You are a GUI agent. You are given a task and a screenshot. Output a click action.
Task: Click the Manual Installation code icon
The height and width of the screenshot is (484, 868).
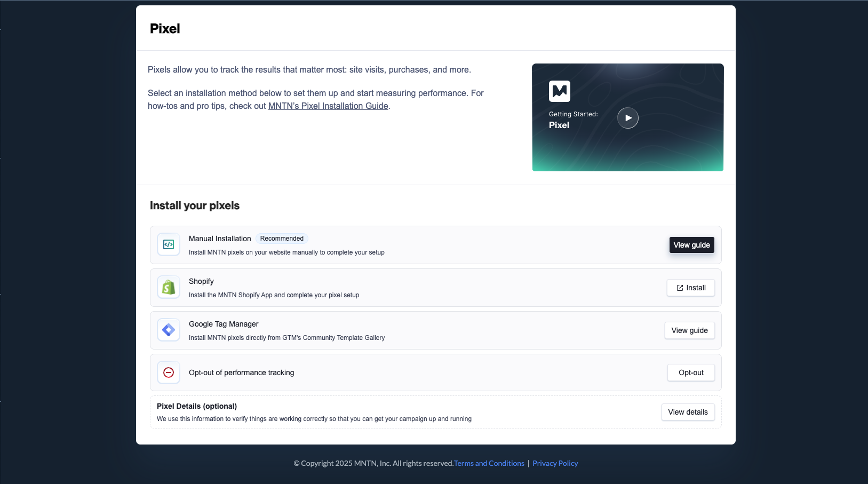point(169,244)
